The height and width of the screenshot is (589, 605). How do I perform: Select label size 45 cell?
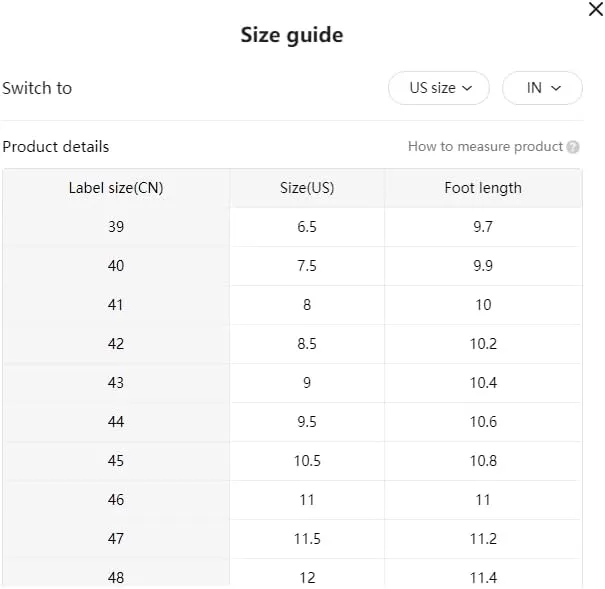point(116,461)
